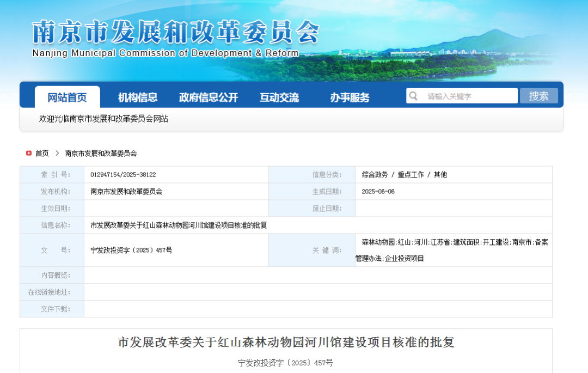Screen dimensions: 588x373
Task: Click the 综合政务 category text
Action: click(375, 175)
